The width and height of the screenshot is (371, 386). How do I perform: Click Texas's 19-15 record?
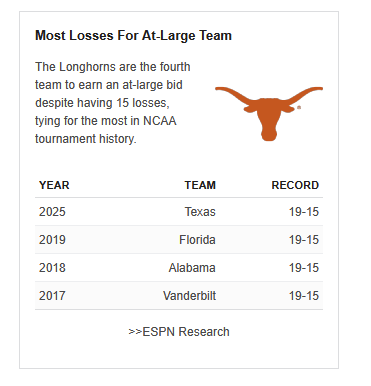click(x=304, y=212)
